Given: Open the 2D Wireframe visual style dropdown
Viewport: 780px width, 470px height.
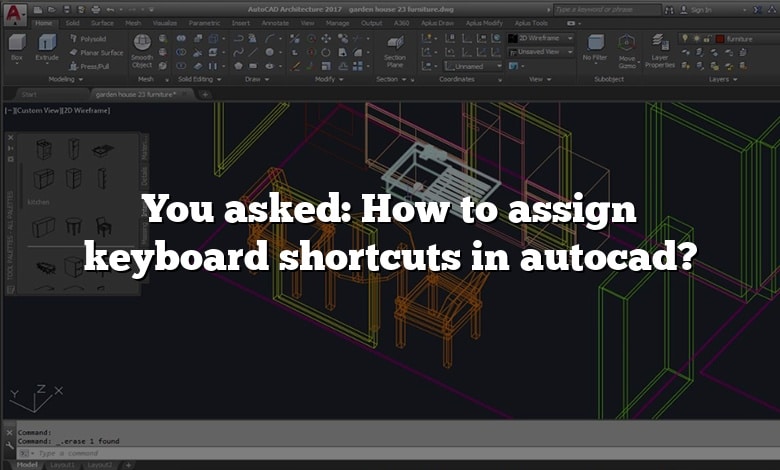Looking at the screenshot, I should coord(541,38).
